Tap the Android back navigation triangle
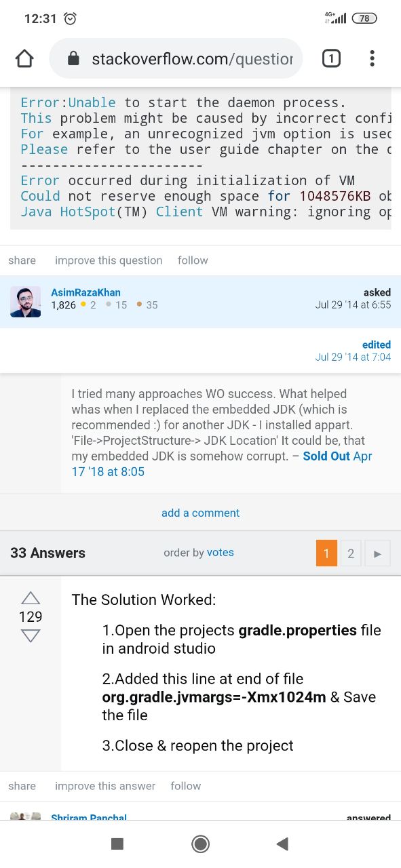Viewport: 401px width, 868px height. 283,844
